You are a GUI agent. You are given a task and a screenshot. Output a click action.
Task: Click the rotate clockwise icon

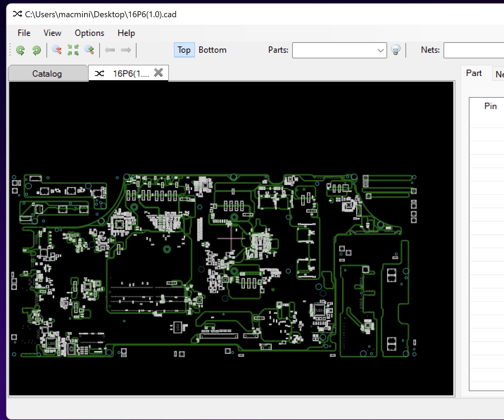click(36, 50)
